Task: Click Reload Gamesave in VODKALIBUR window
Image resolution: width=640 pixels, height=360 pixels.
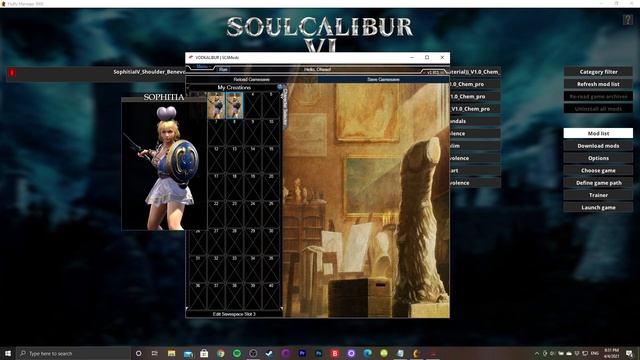Action: pyautogui.click(x=251, y=80)
